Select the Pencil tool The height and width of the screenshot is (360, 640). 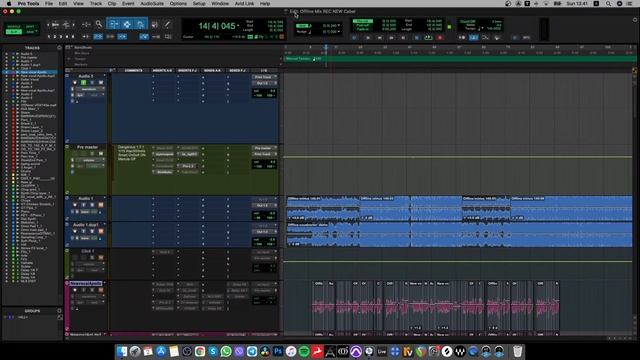tap(167, 24)
